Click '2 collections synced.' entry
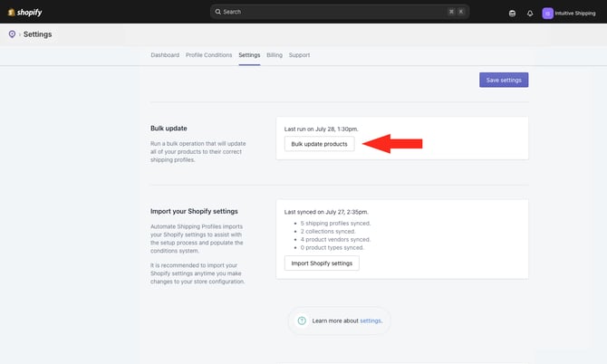The height and width of the screenshot is (364, 607). [327, 231]
